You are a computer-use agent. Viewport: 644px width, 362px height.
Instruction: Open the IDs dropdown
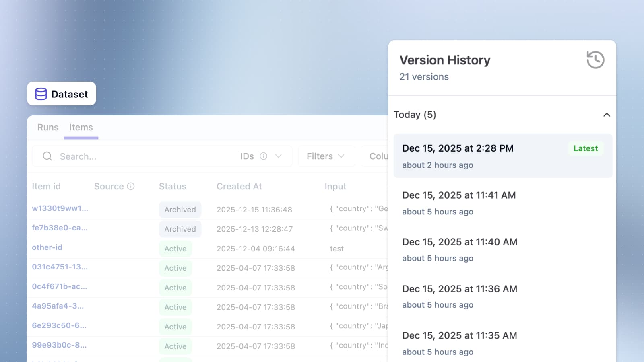(261, 156)
